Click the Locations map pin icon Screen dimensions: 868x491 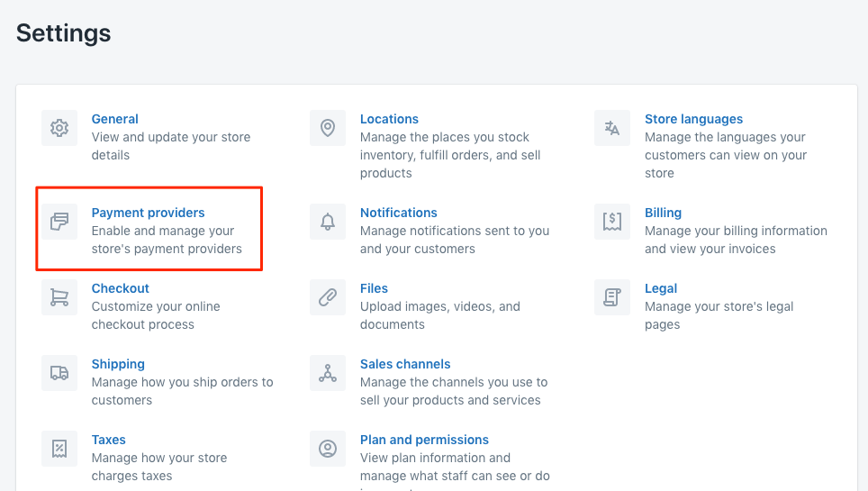tap(328, 128)
